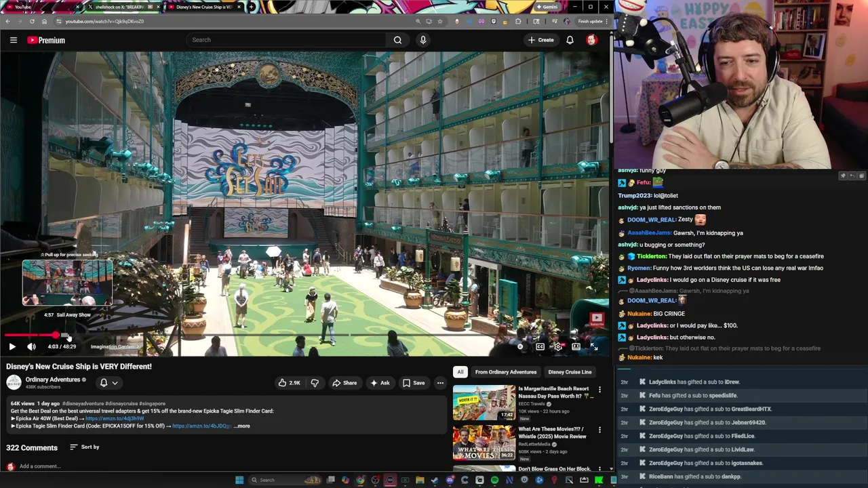Open Ordinary Adventures channel avatar
Viewport: 868px width, 488px height.
14,382
